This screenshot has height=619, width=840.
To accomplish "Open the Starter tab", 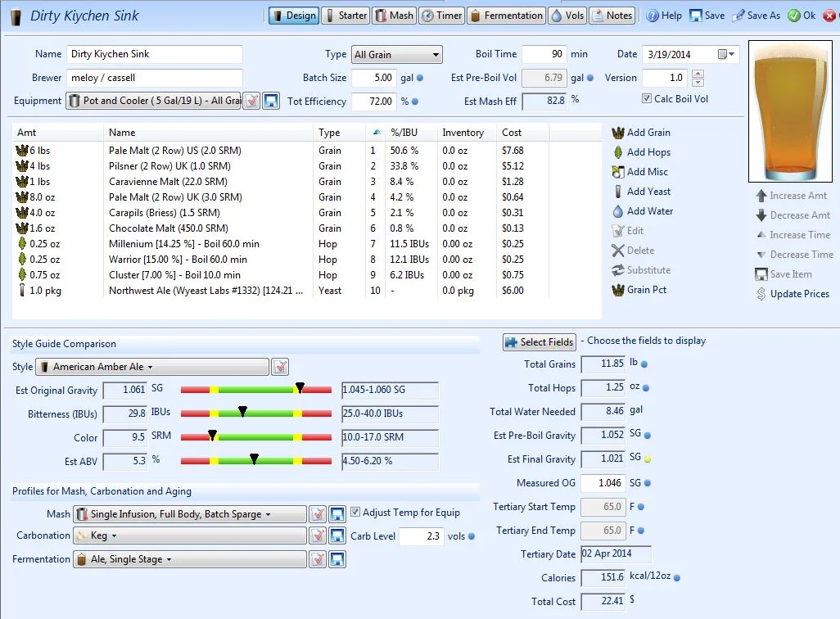I will [x=346, y=16].
